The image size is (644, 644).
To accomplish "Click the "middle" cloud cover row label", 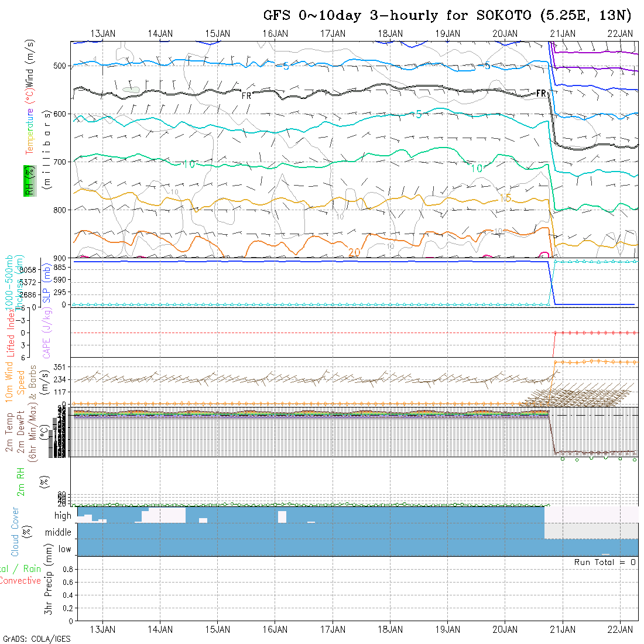I will tap(59, 533).
